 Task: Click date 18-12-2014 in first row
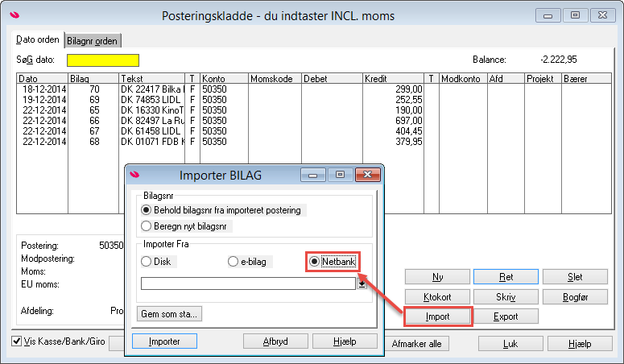pyautogui.click(x=43, y=89)
